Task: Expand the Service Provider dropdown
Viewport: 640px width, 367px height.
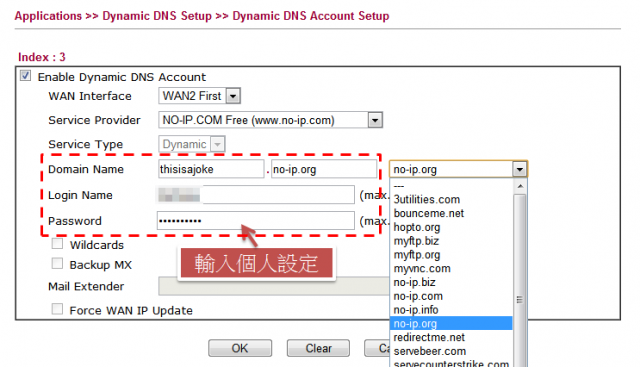Action: pyautogui.click(x=271, y=120)
